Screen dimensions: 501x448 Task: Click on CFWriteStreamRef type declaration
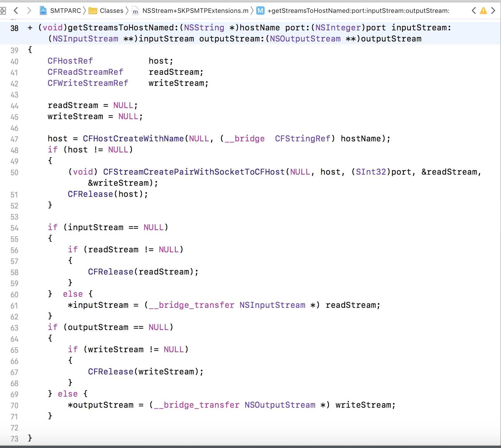88,83
